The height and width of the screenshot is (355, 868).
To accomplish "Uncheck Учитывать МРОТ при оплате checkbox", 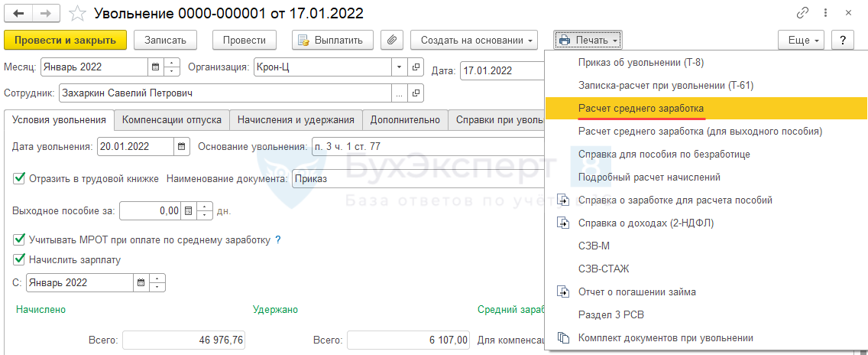I will pos(19,239).
